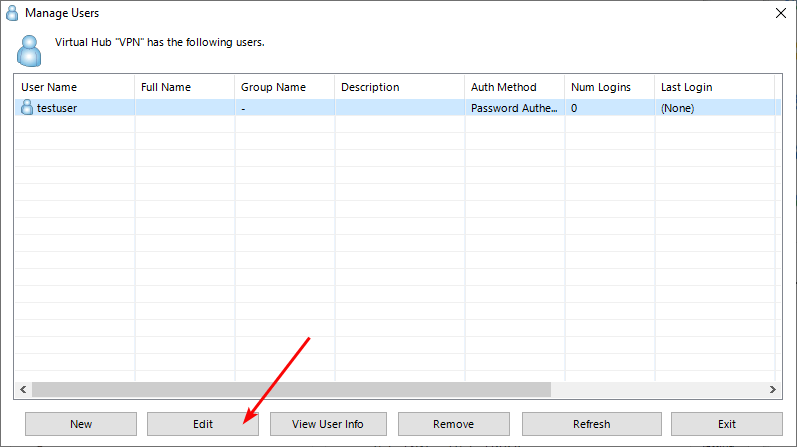Remove the selected user
Image resolution: width=797 pixels, height=447 pixels.
coord(453,424)
